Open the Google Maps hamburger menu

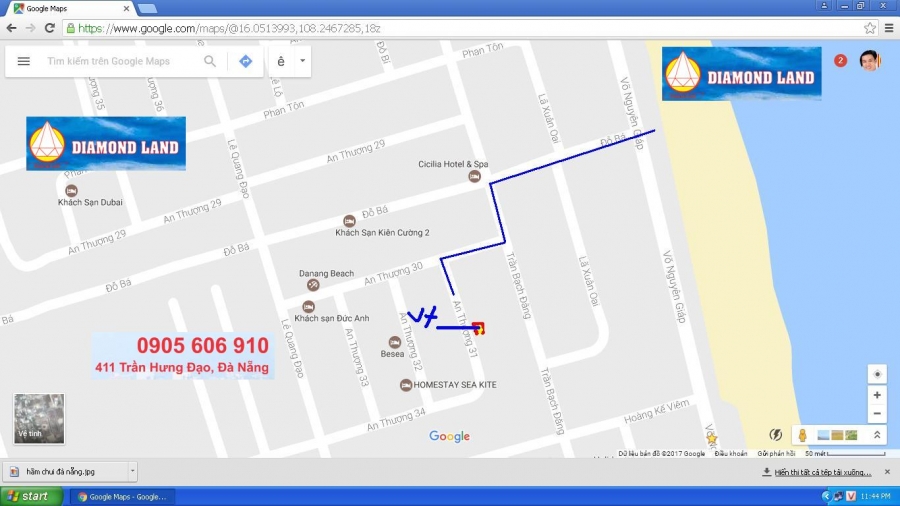(23, 61)
